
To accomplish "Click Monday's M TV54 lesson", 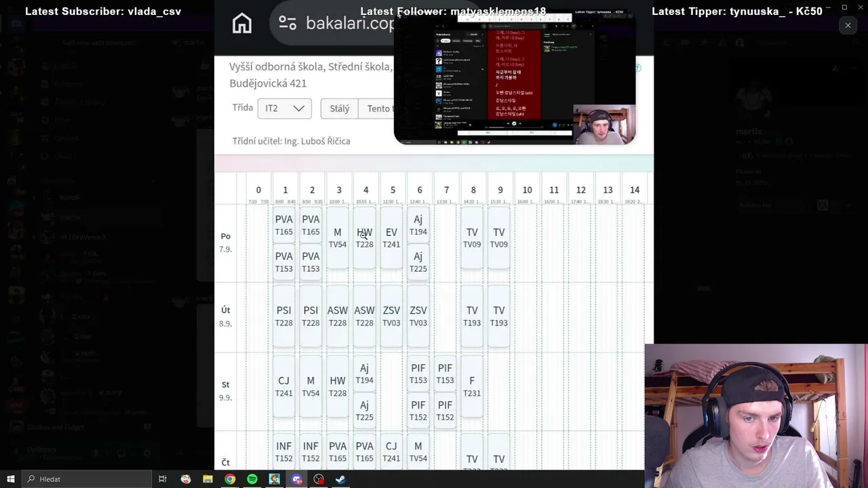I will pyautogui.click(x=338, y=238).
